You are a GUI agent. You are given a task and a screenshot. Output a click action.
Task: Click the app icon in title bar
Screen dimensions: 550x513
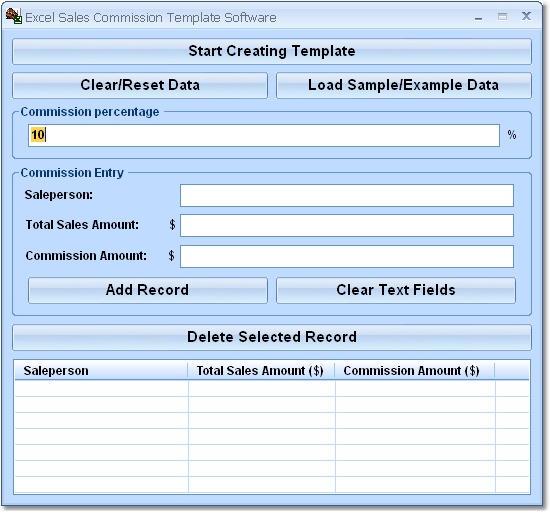pos(14,16)
